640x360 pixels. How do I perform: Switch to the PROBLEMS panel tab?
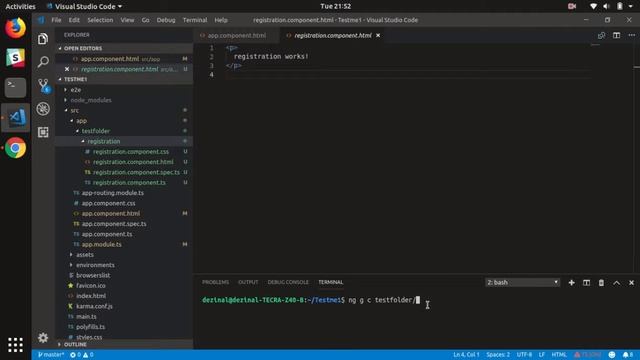tap(216, 282)
